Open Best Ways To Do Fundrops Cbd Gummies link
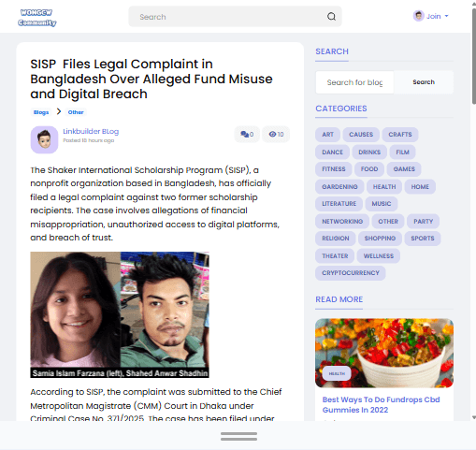This screenshot has height=450, width=476. 381,405
